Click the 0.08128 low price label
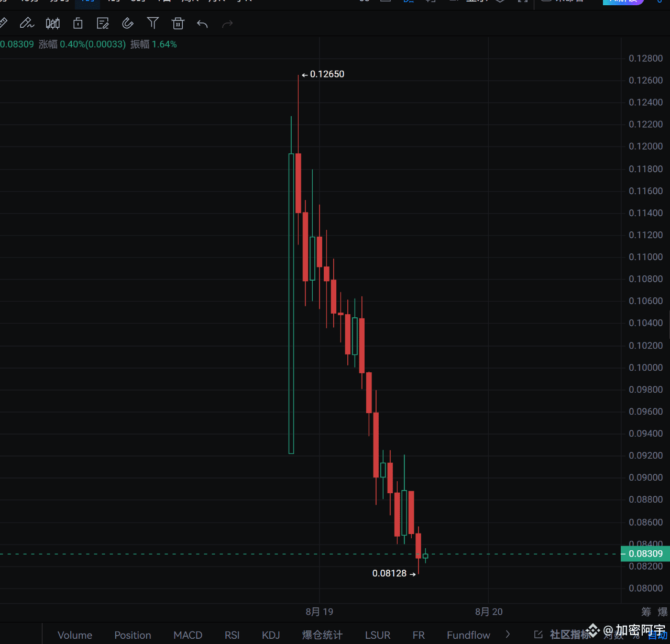670x644 pixels. tap(389, 573)
